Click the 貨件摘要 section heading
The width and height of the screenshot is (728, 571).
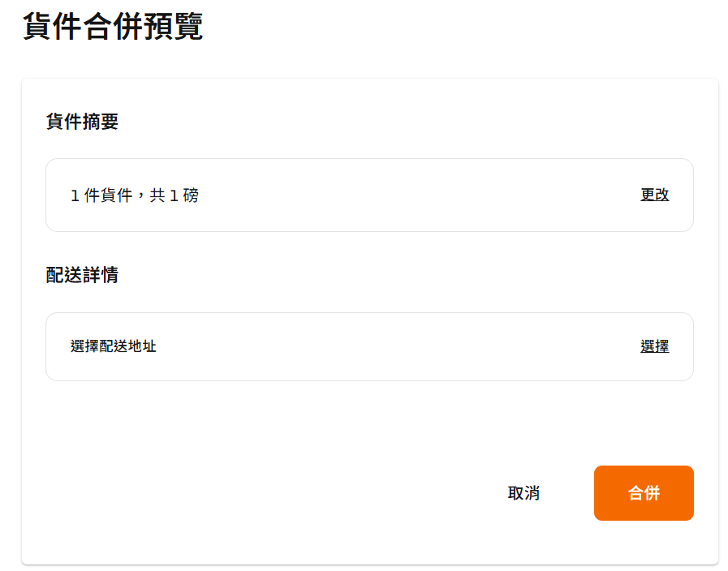coord(82,122)
